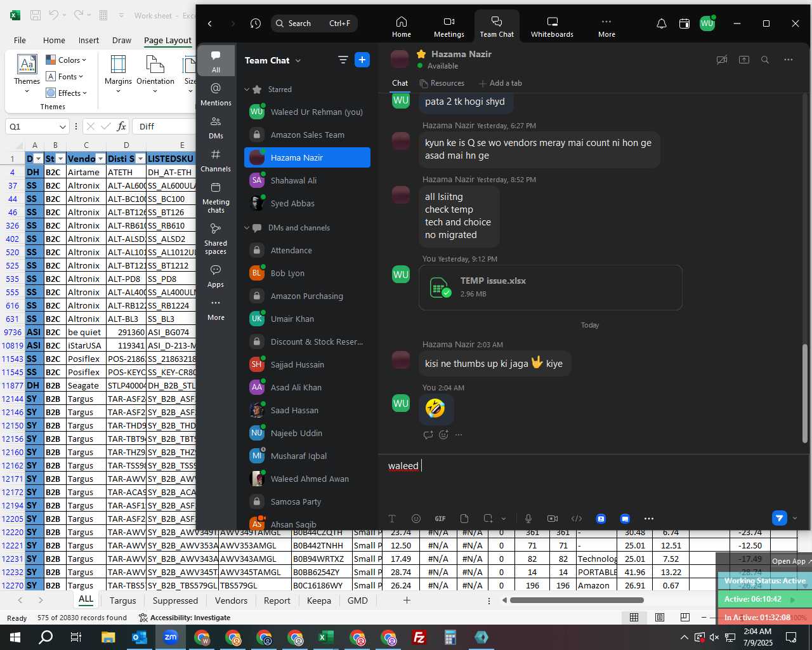Click Add a tab in chat
Image resolution: width=812 pixels, height=650 pixels.
tap(501, 83)
